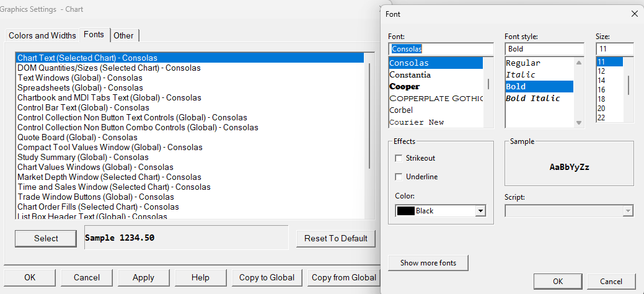The height and width of the screenshot is (294, 644).
Task: Close the Font dialog window
Action: 634,13
